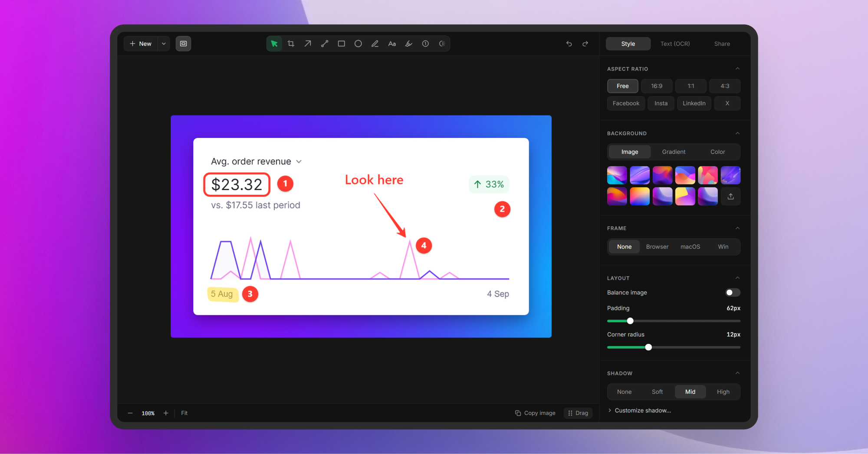Collapse the Aspect Ratio section
868x454 pixels.
pyautogui.click(x=737, y=69)
